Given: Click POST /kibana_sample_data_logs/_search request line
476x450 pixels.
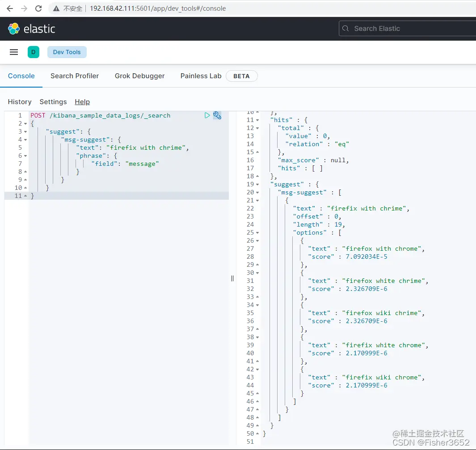Looking at the screenshot, I should (x=101, y=115).
